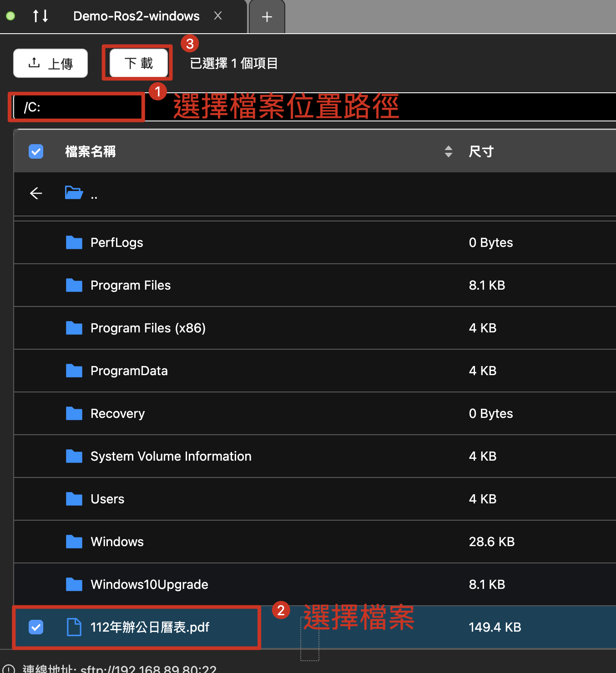Open the Program Files (x86) folder
Viewport: 616px width, 673px height.
pyautogui.click(x=148, y=328)
